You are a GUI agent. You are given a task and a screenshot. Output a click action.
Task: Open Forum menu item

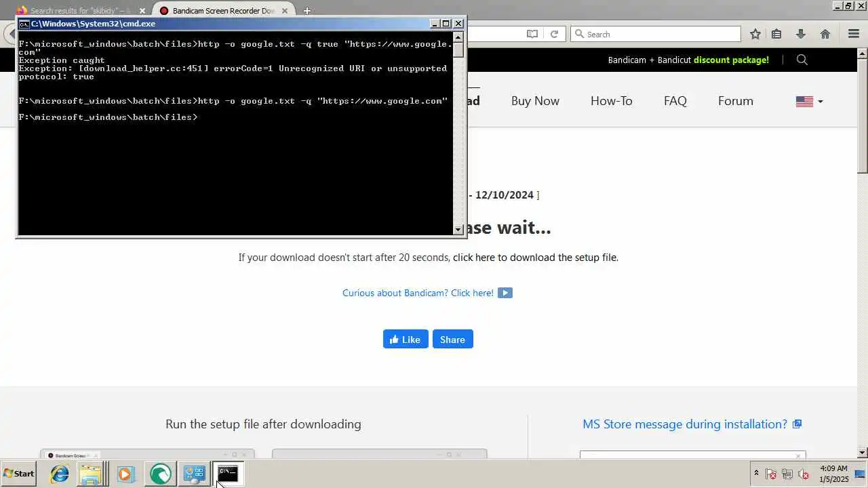point(736,101)
